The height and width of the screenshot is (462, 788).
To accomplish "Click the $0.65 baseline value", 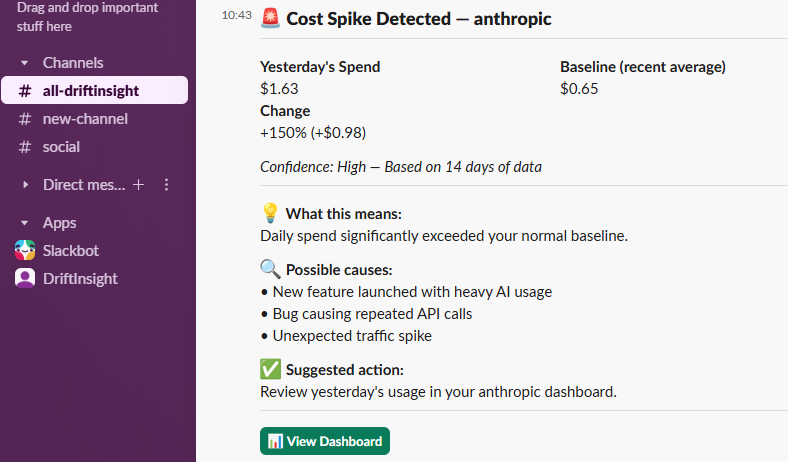I will coord(579,89).
